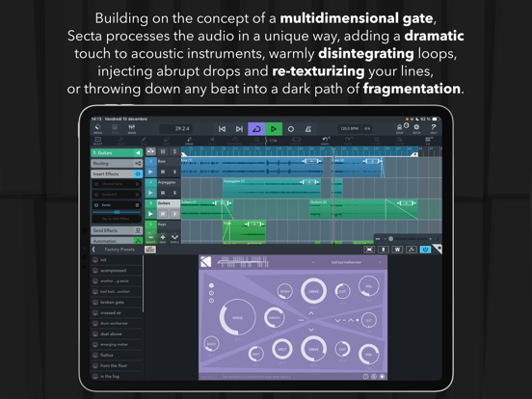Viewport: 532px width, 399px height.
Task: Expand the Send Effects section
Action: pos(117,230)
